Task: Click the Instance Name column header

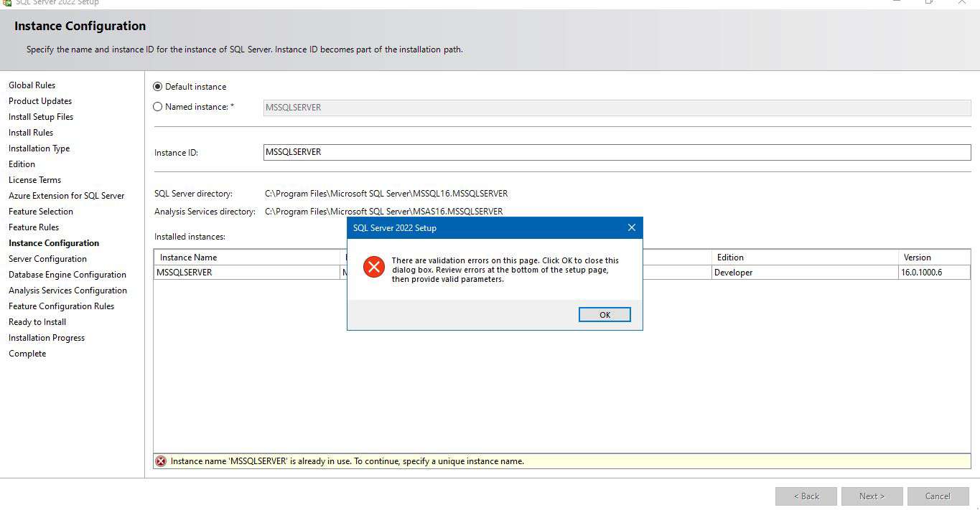Action: pyautogui.click(x=247, y=258)
